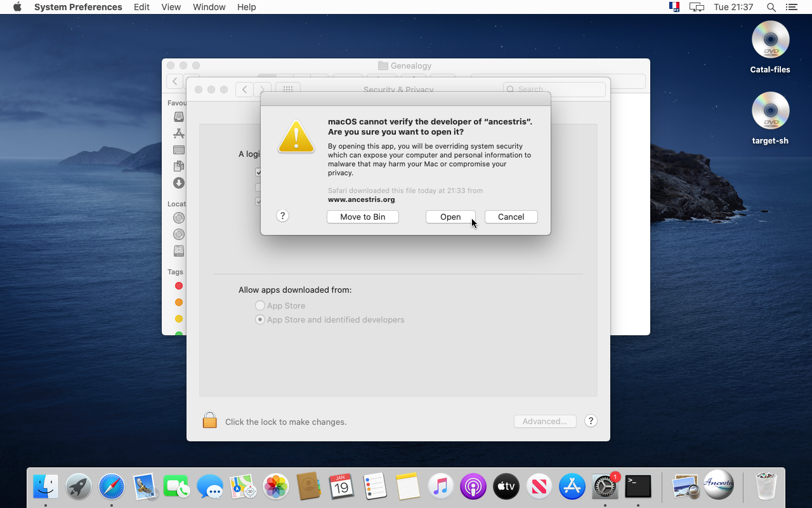Open Podcasts from the Dock
Viewport: 812px width, 508px height.
click(473, 487)
